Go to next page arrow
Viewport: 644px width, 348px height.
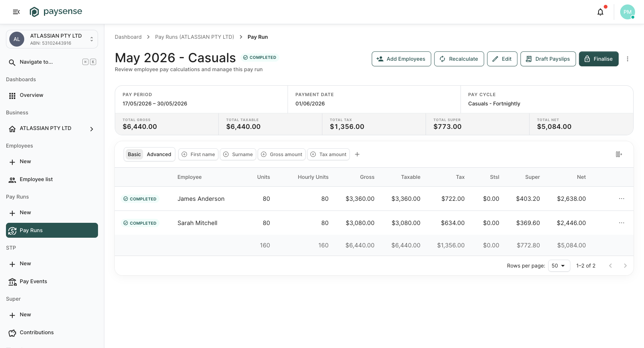[x=625, y=266]
